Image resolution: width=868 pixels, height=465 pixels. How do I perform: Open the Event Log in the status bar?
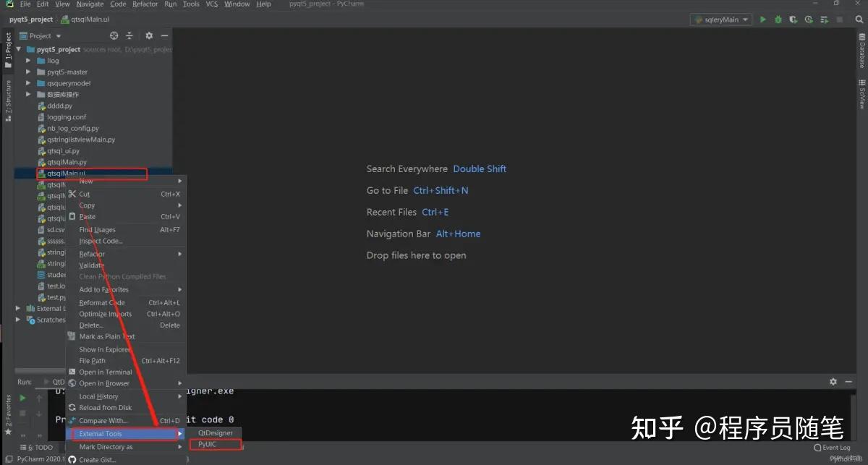[x=832, y=448]
